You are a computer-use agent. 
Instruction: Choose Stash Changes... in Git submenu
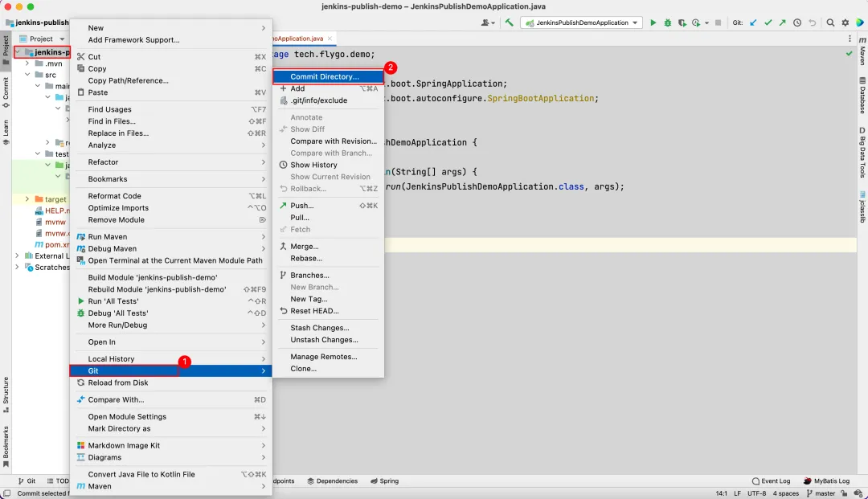(328, 328)
